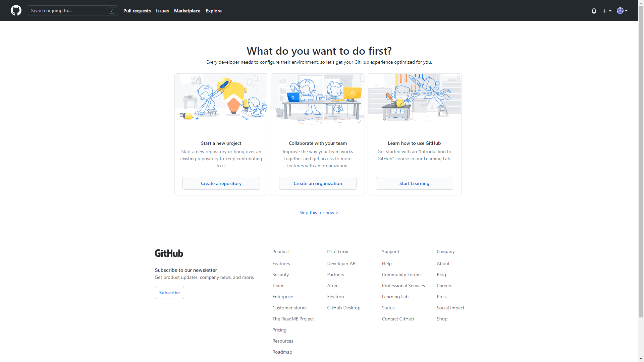
Task: Open Social Impact footer link
Action: click(x=450, y=308)
